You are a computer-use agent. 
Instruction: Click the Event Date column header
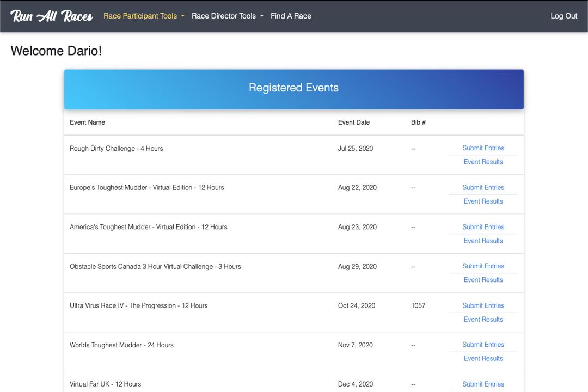[354, 122]
